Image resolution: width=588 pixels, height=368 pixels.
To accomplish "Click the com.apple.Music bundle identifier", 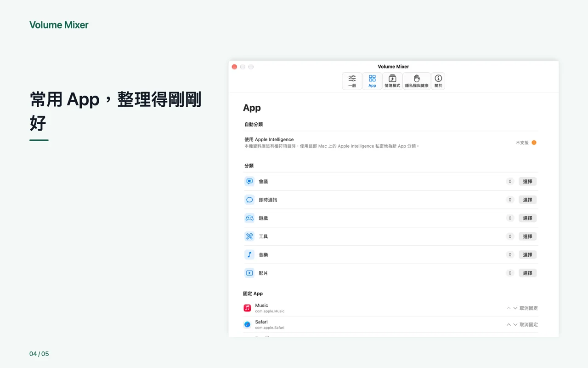I will 270,311.
